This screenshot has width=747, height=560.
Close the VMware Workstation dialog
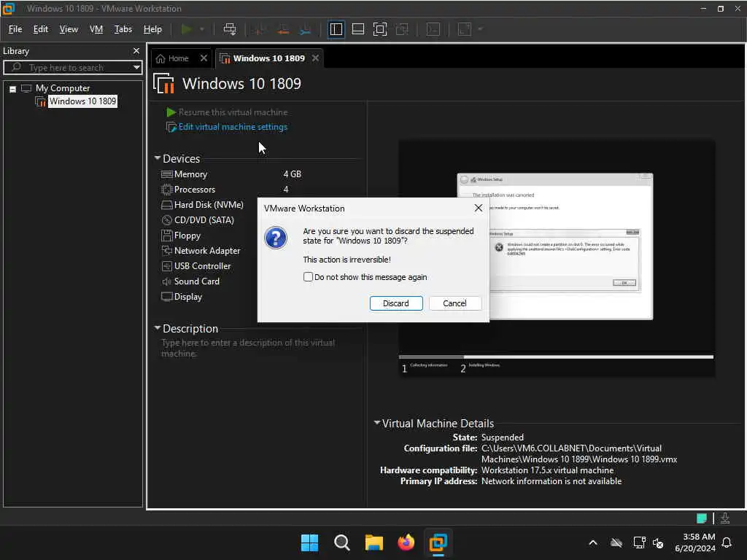[x=479, y=208]
